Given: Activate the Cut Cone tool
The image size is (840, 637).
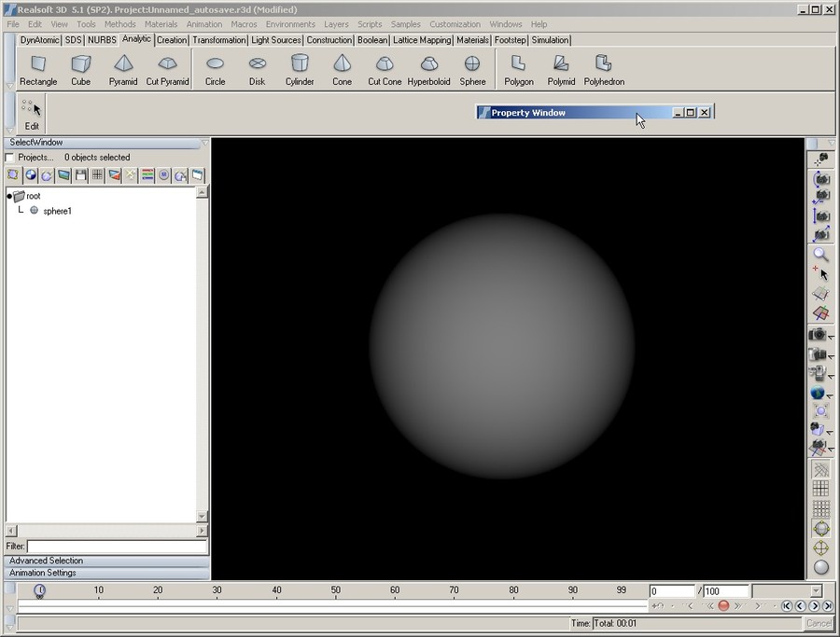Looking at the screenshot, I should [x=385, y=63].
